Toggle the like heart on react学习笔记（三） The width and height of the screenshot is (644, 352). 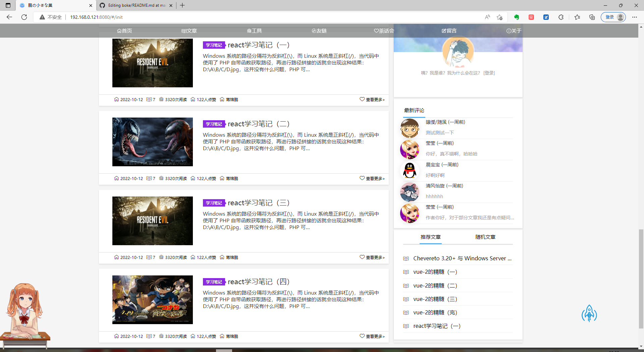(x=362, y=257)
